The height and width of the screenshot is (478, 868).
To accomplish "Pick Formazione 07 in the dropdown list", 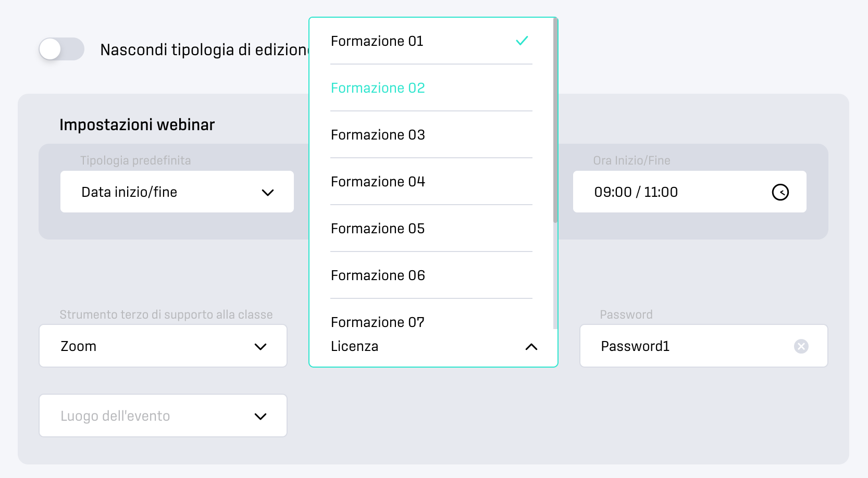I will tap(431, 319).
